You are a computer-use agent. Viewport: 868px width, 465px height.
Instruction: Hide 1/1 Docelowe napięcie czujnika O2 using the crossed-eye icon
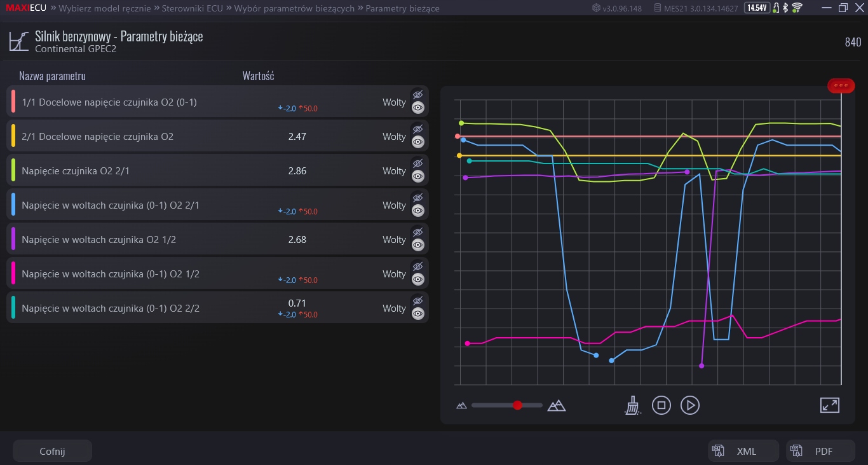(417, 94)
